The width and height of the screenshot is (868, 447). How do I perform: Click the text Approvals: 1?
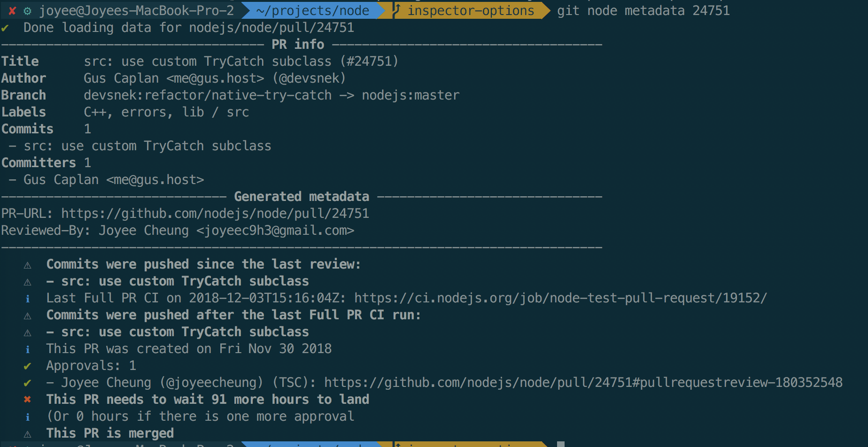(91, 365)
